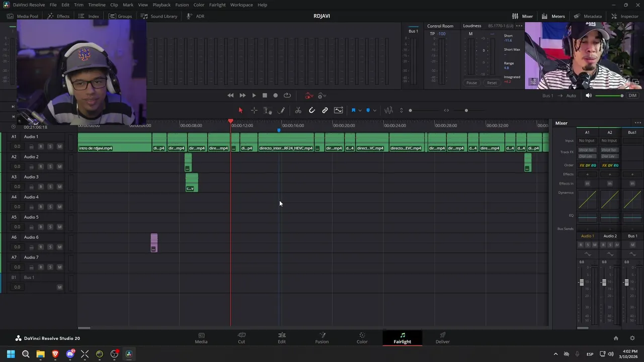This screenshot has width=644, height=362.
Task: Open the A1 Order FX DY EQ selector
Action: [x=587, y=165]
